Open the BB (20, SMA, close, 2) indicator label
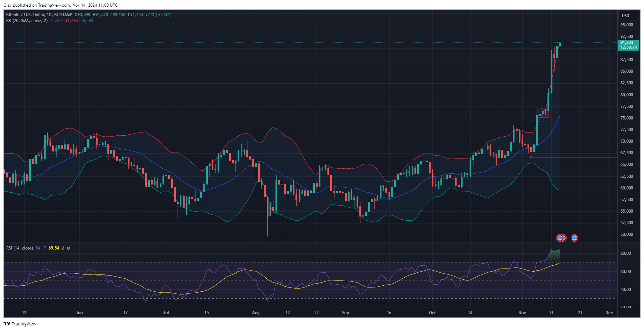644x330 pixels. [27, 21]
